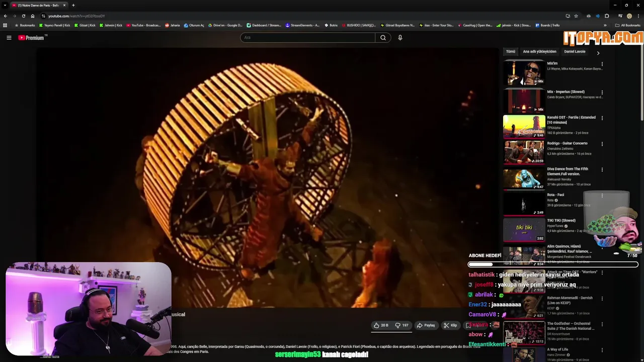The image size is (644, 362).
Task: Open the browser profile avatar
Action: pos(629,16)
